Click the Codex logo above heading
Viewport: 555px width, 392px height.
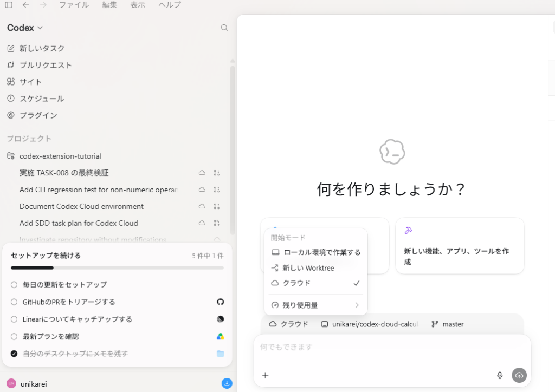coord(392,152)
